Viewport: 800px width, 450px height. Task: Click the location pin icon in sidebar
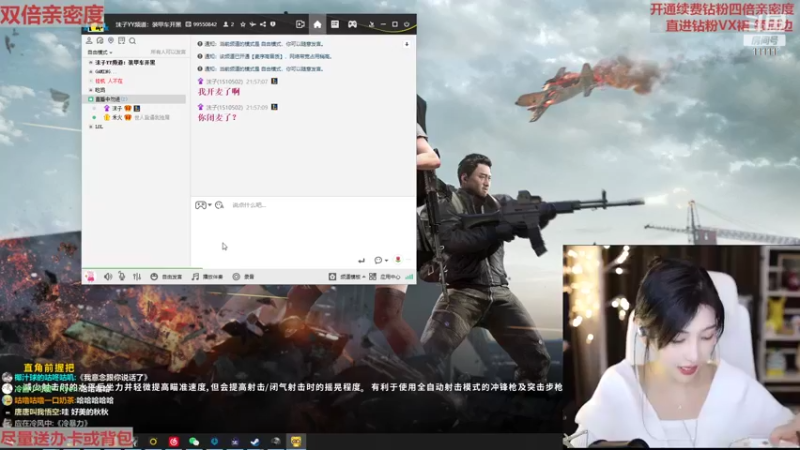(x=111, y=40)
